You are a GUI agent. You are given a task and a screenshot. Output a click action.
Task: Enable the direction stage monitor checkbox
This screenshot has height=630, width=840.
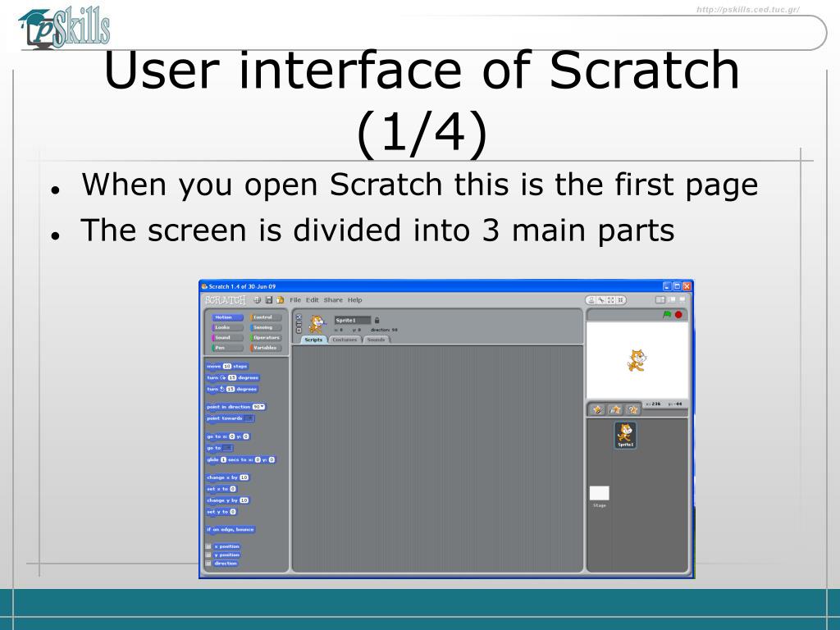208,564
